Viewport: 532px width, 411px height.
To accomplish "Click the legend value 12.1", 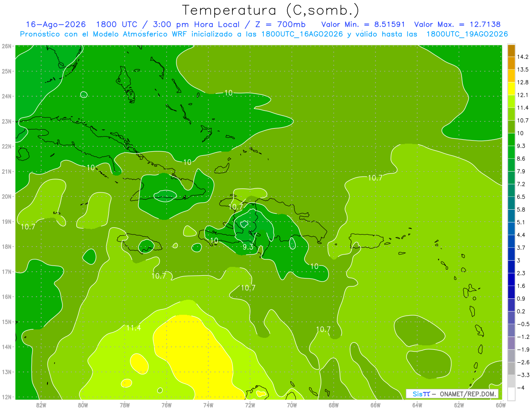I will tap(522, 95).
